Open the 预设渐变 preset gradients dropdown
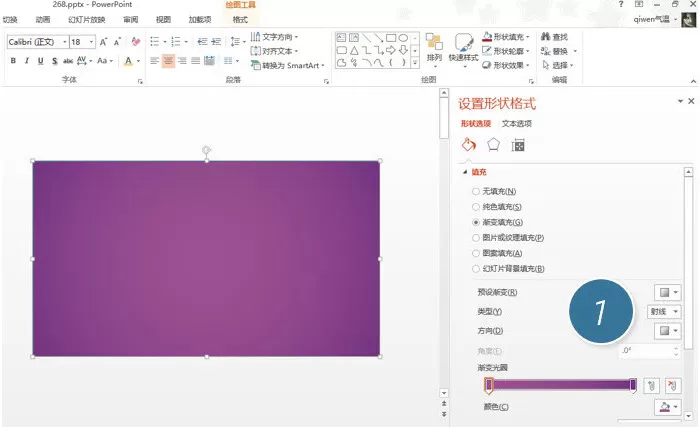The height and width of the screenshot is (427, 700). coord(668,293)
